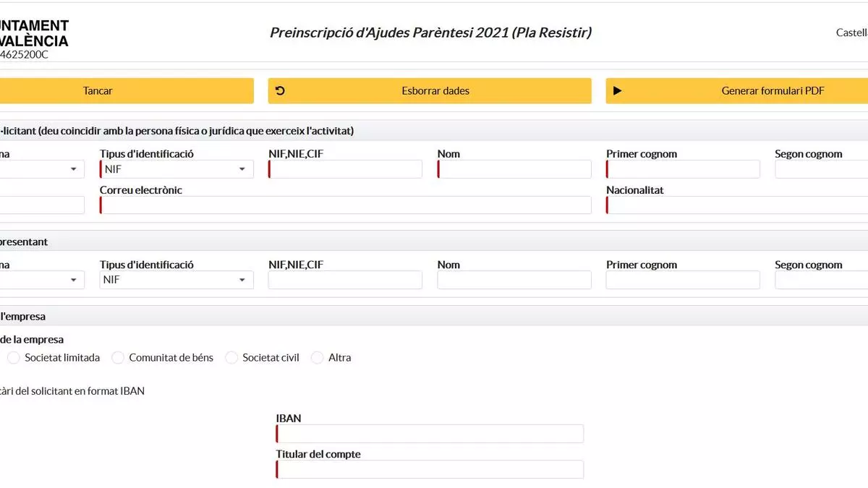This screenshot has width=868, height=488.
Task: Focus the applicant NIF,NIE,CIF field
Action: (345, 169)
